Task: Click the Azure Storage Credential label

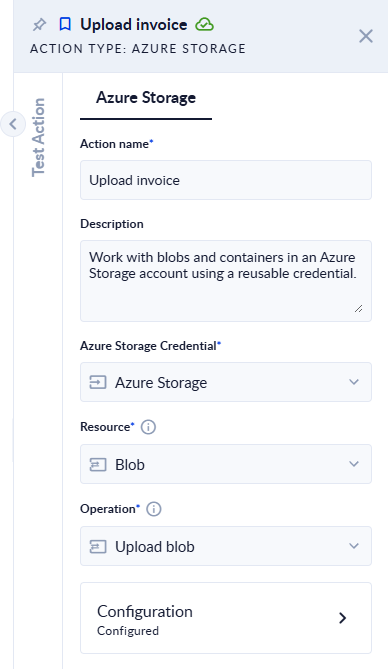Action: (x=149, y=346)
